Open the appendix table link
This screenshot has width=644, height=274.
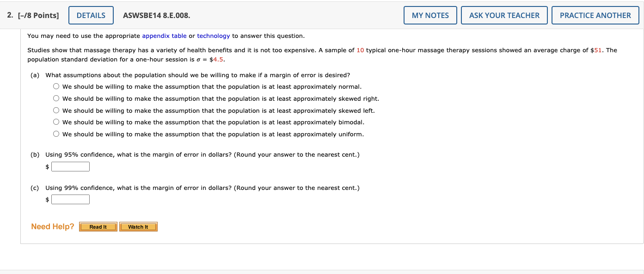164,36
